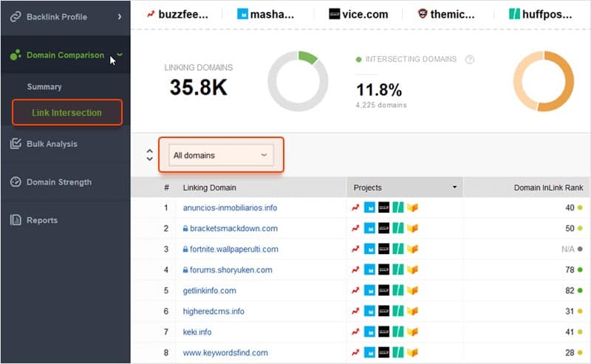Go to Link Intersection
Image resolution: width=591 pixels, height=364 pixels.
click(x=66, y=112)
